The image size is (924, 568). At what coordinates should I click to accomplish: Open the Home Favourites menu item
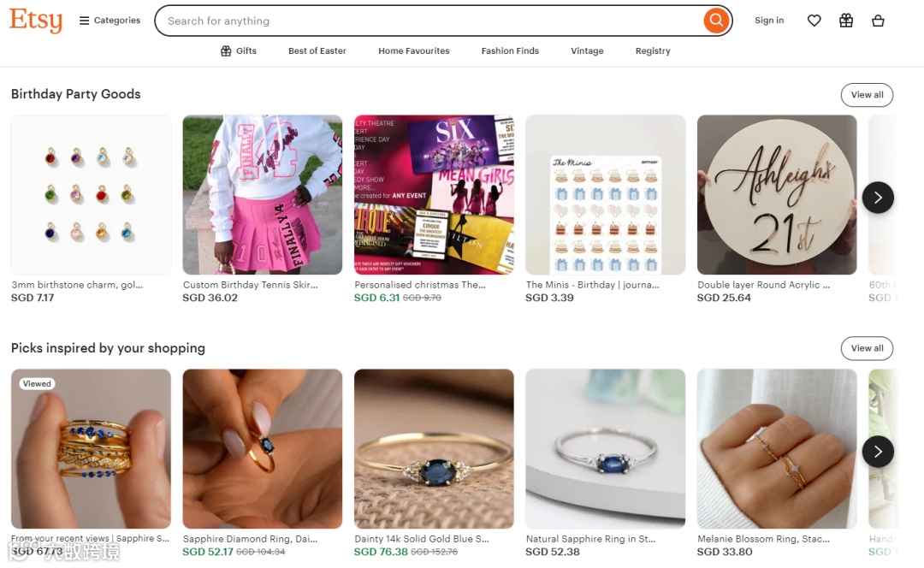tap(414, 51)
